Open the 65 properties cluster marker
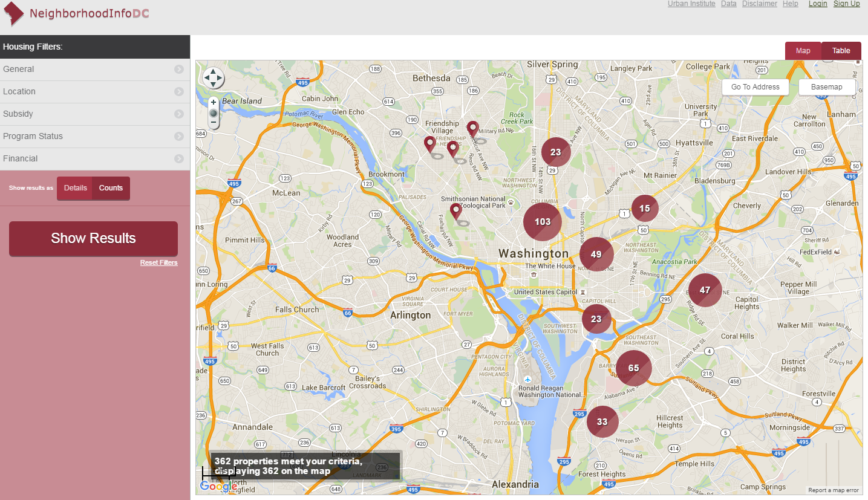 point(634,368)
